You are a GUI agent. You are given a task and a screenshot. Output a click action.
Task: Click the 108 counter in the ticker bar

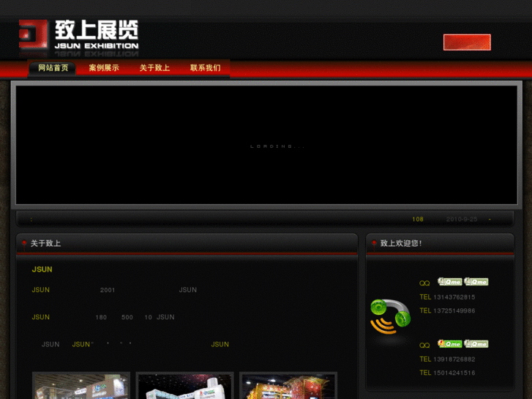[x=418, y=220]
